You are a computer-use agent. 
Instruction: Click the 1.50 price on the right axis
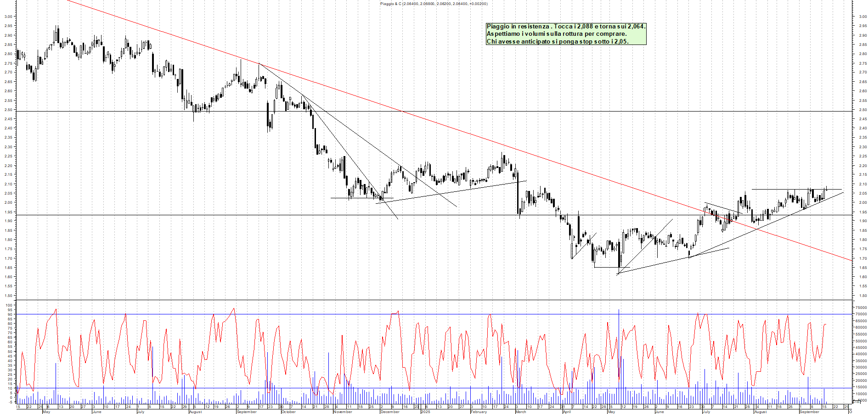[x=862, y=296]
